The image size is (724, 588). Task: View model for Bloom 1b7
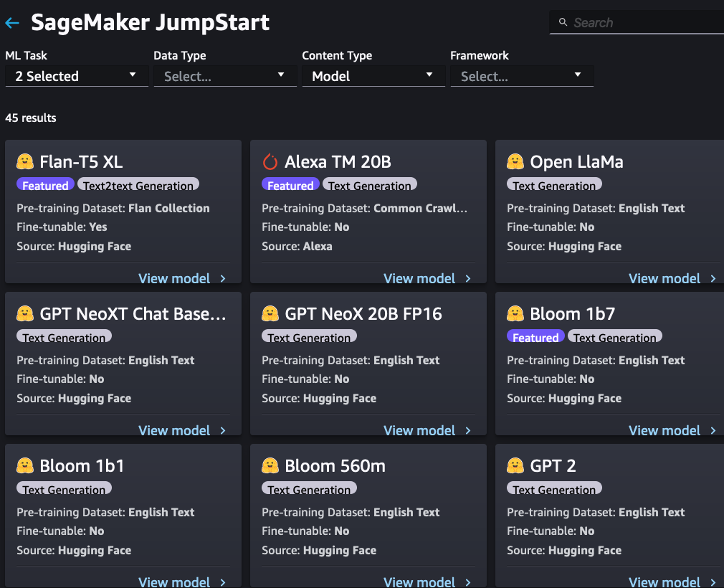coord(665,430)
